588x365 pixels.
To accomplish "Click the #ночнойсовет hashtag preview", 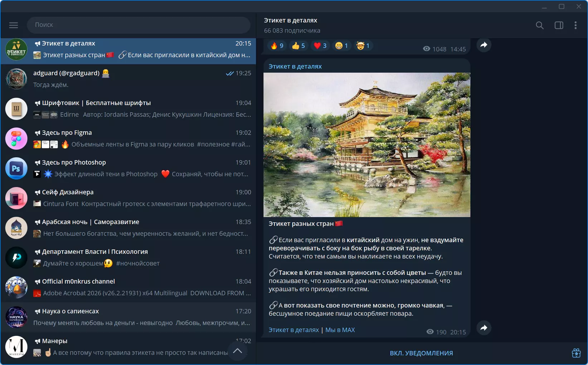I will [138, 263].
